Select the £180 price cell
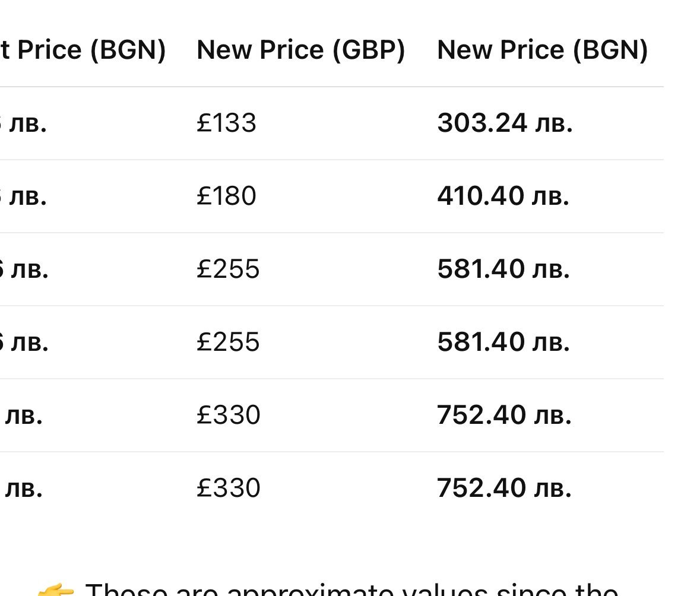This screenshot has height=596, width=700. [x=226, y=196]
